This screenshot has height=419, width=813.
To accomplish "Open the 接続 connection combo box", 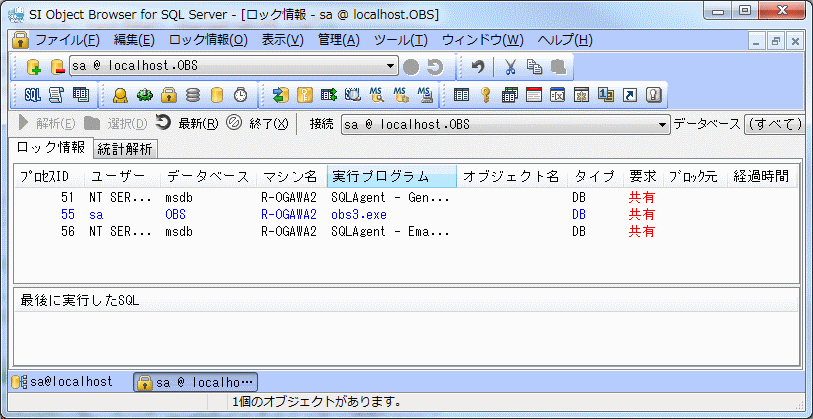I will [x=662, y=124].
